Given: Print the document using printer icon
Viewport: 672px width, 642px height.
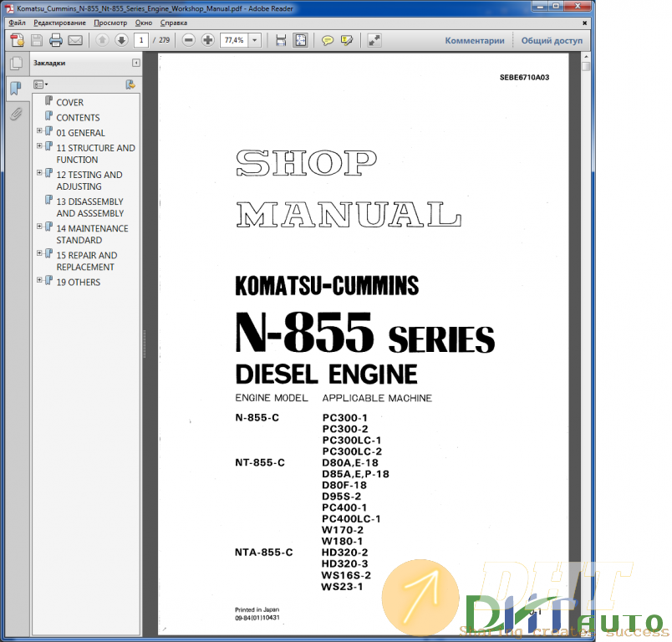Looking at the screenshot, I should (56, 40).
